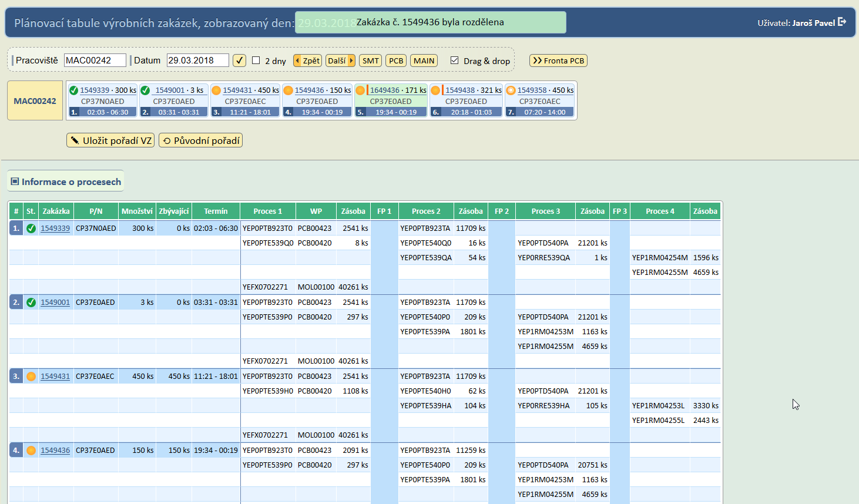This screenshot has height=504, width=859.
Task: Click the checkmark confirm button beside Datum
Action: pos(239,61)
